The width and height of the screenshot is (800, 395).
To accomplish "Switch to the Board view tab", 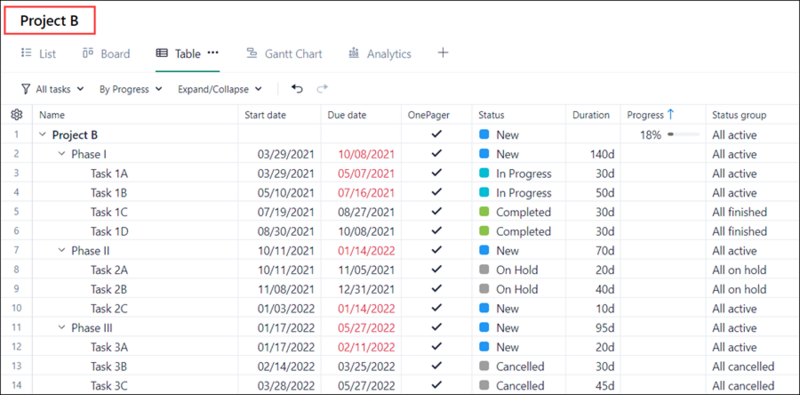I will (106, 54).
